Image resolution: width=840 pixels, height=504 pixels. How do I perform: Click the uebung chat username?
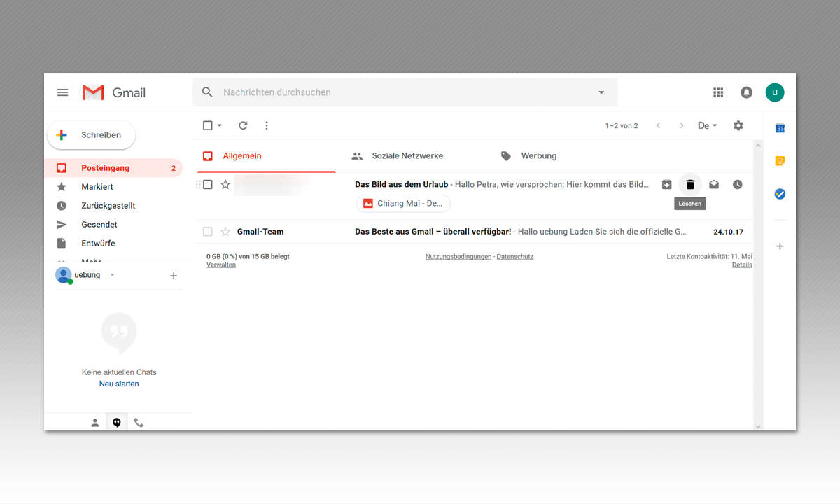pos(87,275)
